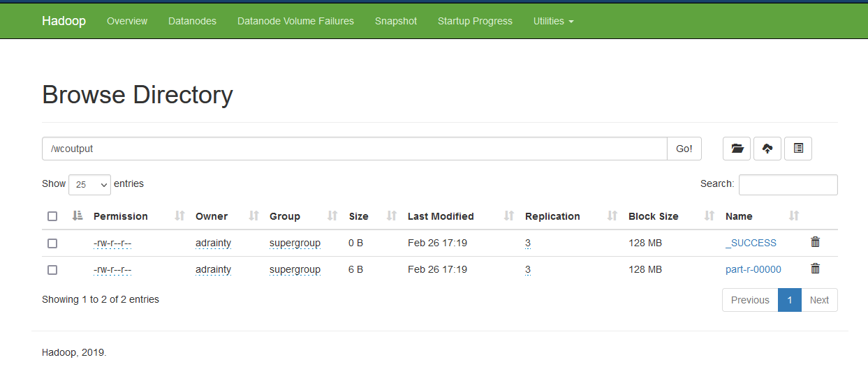
Task: Click the Hadoop brand link
Action: click(64, 21)
